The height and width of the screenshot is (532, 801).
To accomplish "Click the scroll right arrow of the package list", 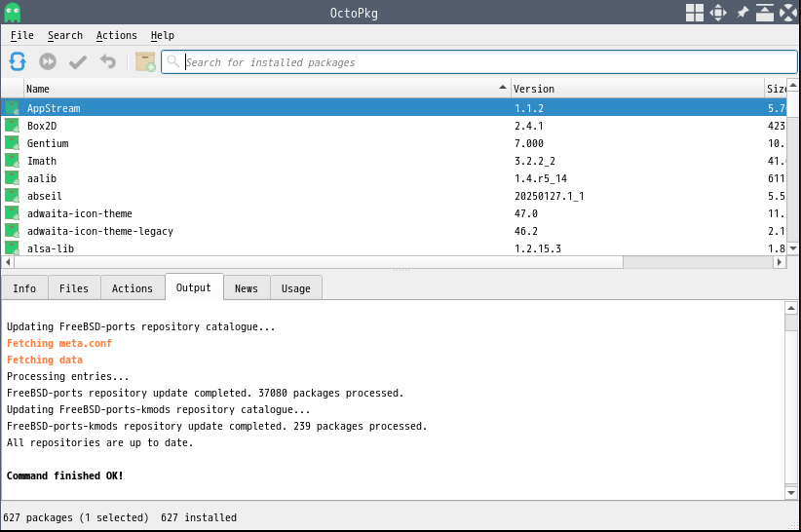I will pos(779,262).
